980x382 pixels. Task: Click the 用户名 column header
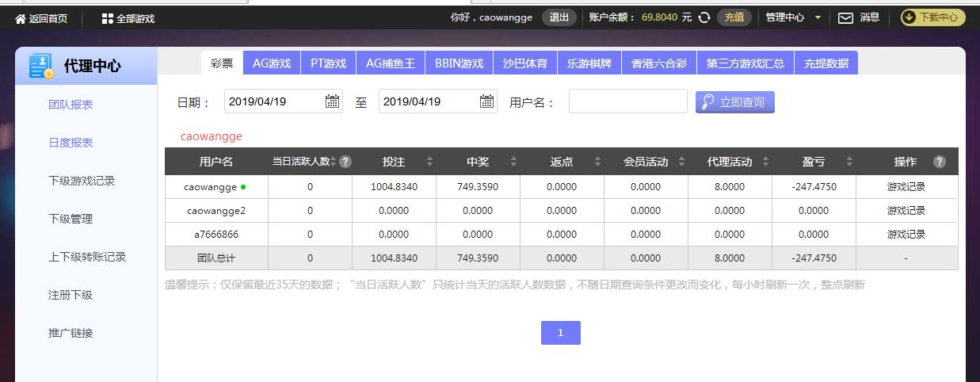click(216, 162)
